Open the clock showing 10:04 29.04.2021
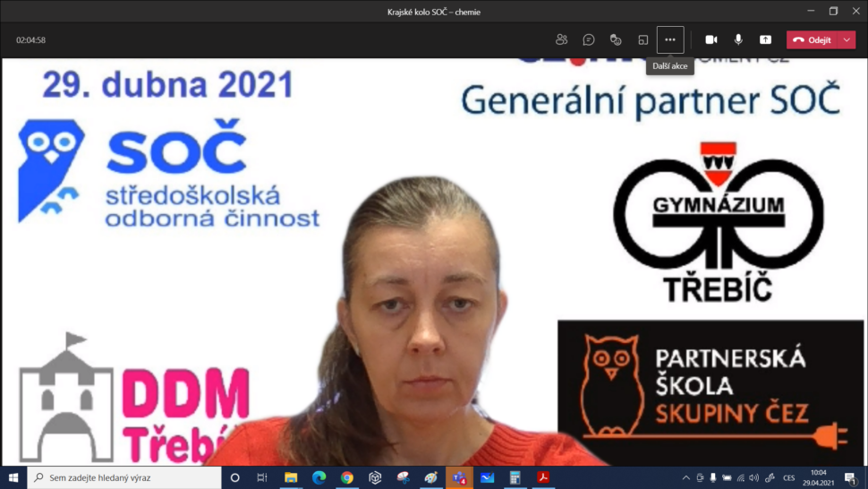This screenshot has width=868, height=489. point(818,477)
